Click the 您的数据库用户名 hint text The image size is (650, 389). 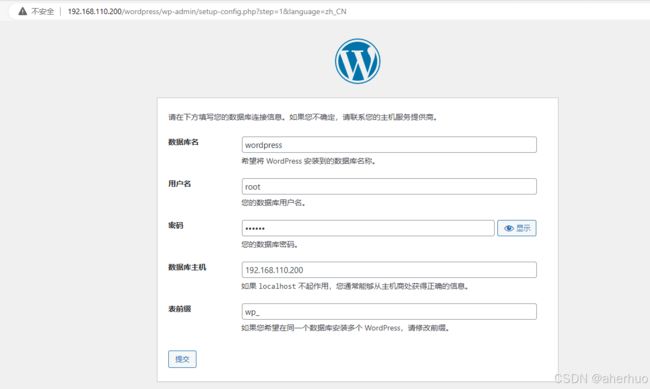(274, 203)
